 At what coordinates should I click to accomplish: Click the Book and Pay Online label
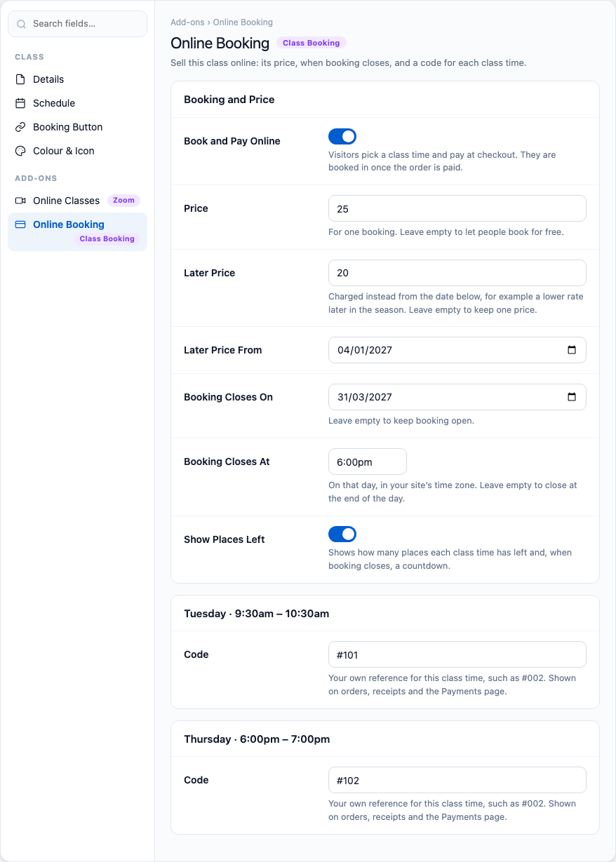point(232,141)
